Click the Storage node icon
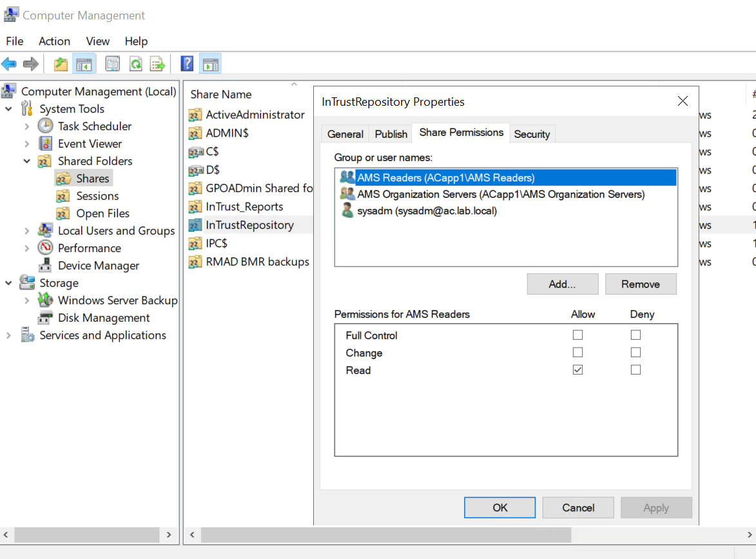Viewport: 756px width, 559px height. tap(27, 282)
